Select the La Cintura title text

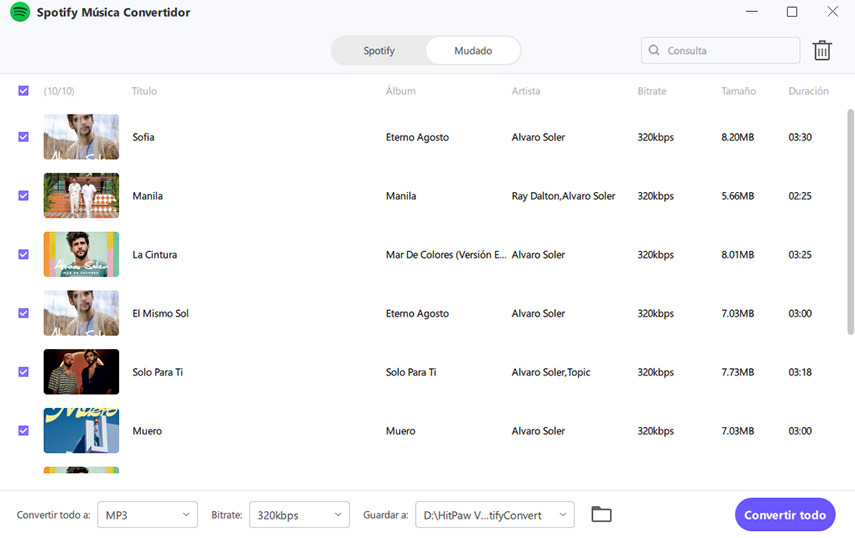pyautogui.click(x=155, y=255)
